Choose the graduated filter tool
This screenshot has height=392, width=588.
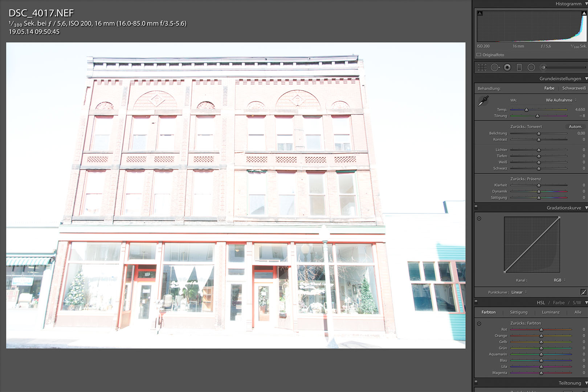click(x=519, y=68)
